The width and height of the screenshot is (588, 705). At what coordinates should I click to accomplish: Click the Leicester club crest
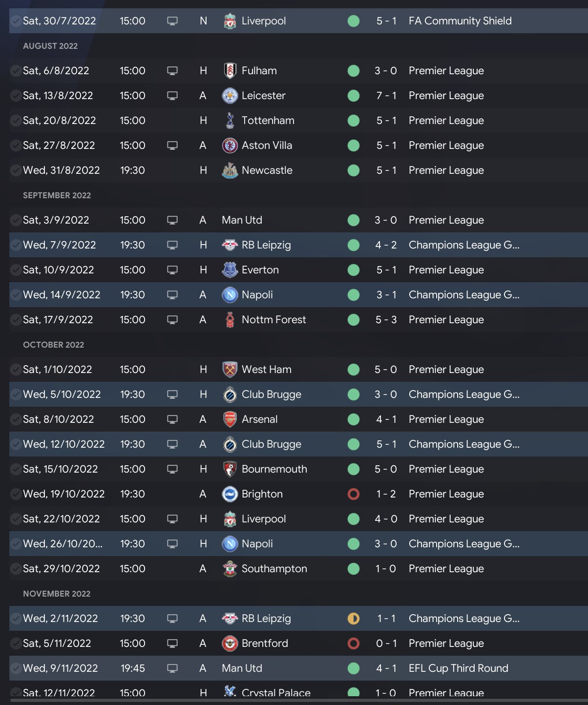click(230, 96)
